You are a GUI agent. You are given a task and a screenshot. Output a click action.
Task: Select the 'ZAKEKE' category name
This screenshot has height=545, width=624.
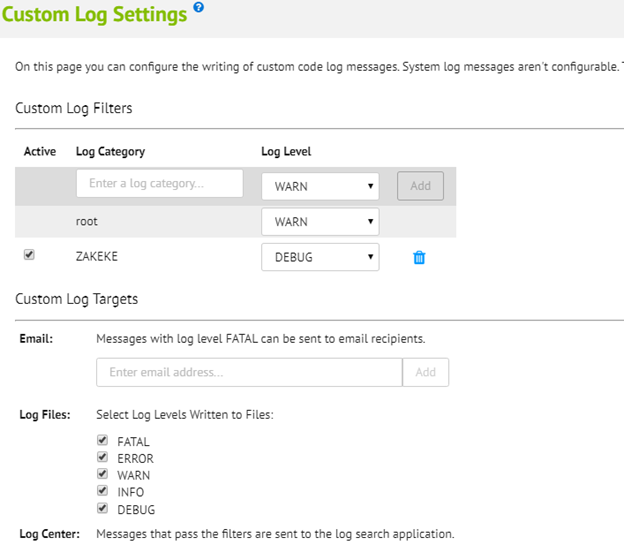tap(97, 256)
